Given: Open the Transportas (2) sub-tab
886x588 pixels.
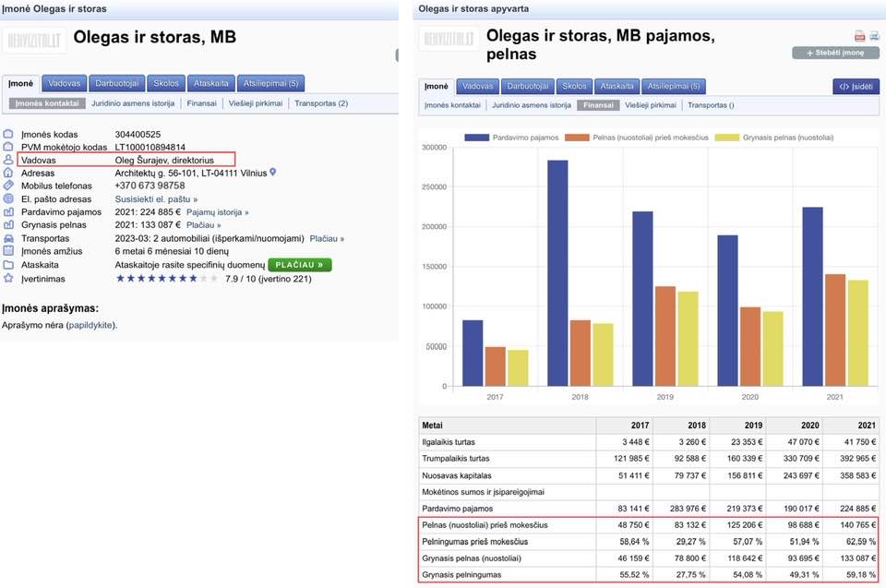Looking at the screenshot, I should click(321, 103).
